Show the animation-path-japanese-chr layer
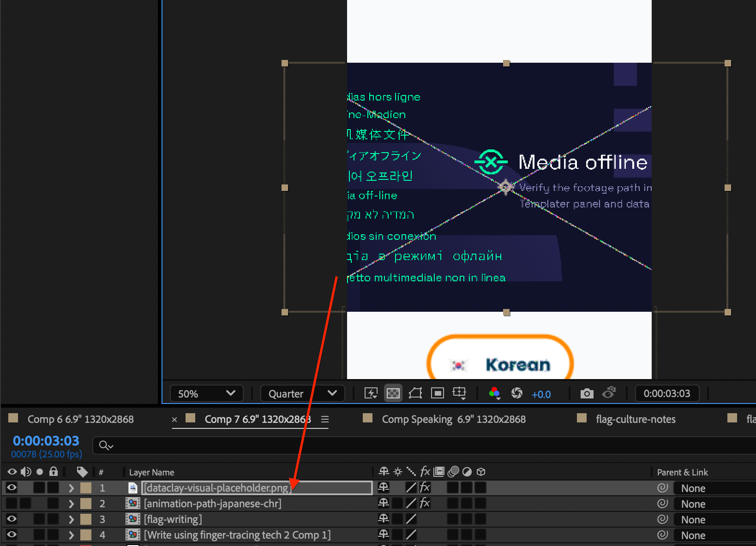Viewport: 756px width, 546px height. (12, 503)
